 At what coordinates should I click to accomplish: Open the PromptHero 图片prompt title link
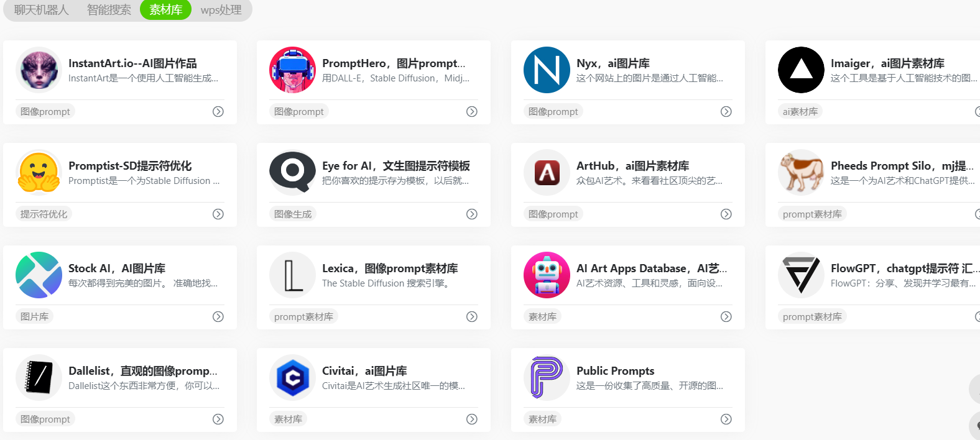point(394,63)
